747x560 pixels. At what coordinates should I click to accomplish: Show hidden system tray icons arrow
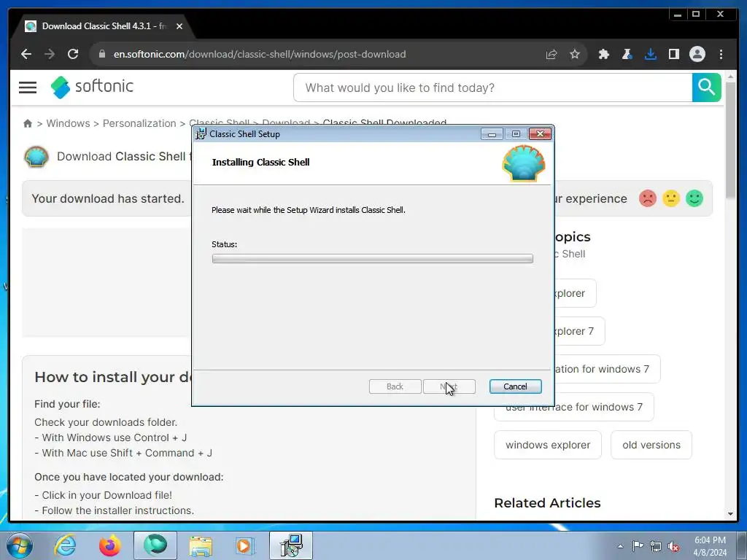620,546
